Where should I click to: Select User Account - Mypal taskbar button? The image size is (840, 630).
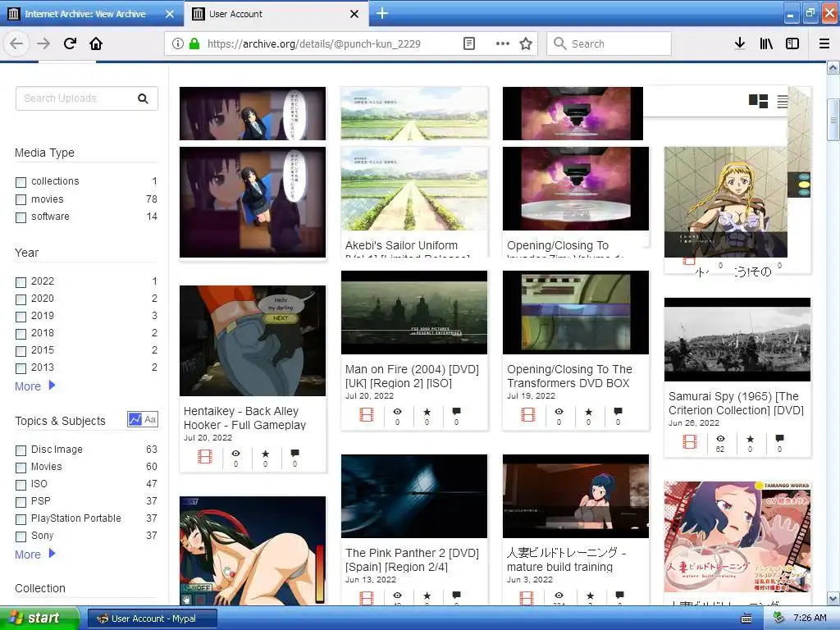tap(152, 619)
